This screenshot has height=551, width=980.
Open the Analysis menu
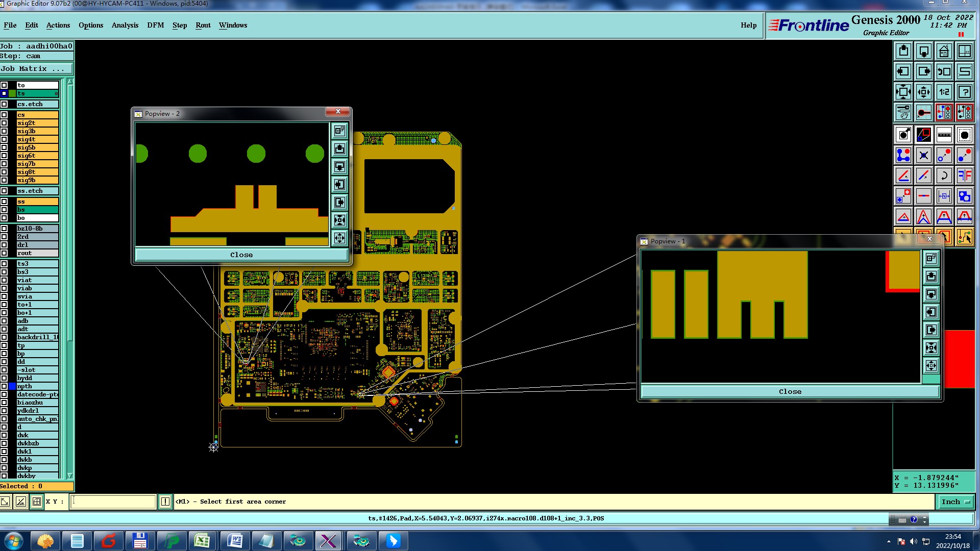click(x=125, y=25)
